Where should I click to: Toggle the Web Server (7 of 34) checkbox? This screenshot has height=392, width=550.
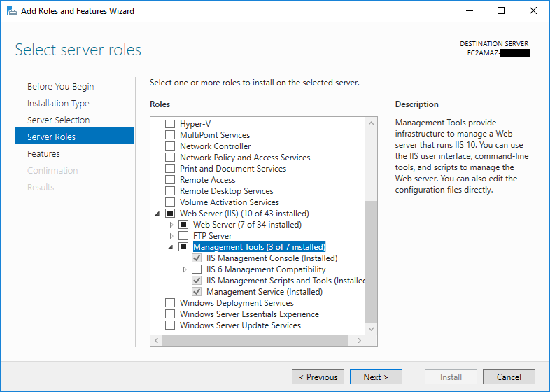pos(183,225)
